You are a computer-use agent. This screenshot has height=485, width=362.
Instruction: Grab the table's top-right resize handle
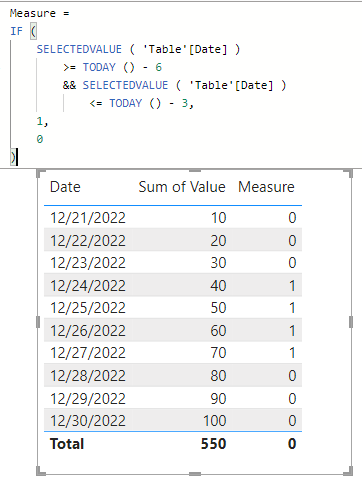click(x=349, y=173)
